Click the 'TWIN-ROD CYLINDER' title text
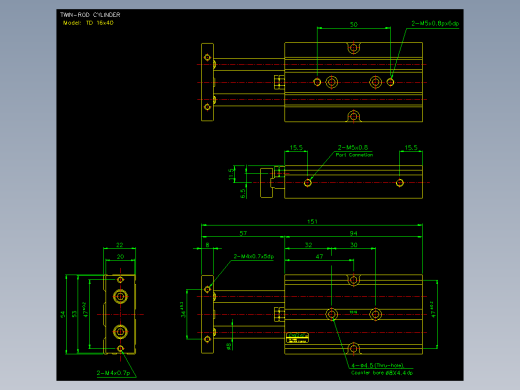520x390 pixels. click(x=90, y=15)
